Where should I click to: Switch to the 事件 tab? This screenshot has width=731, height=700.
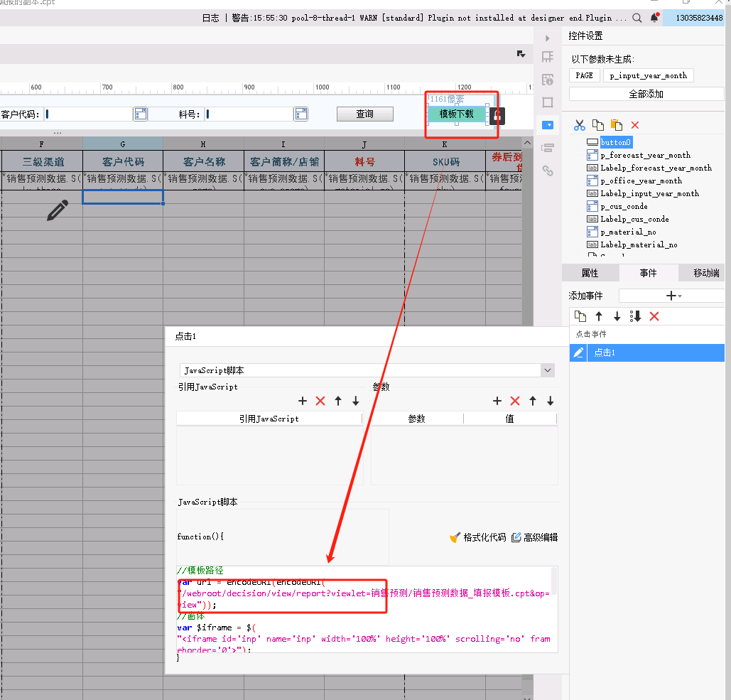click(x=648, y=273)
